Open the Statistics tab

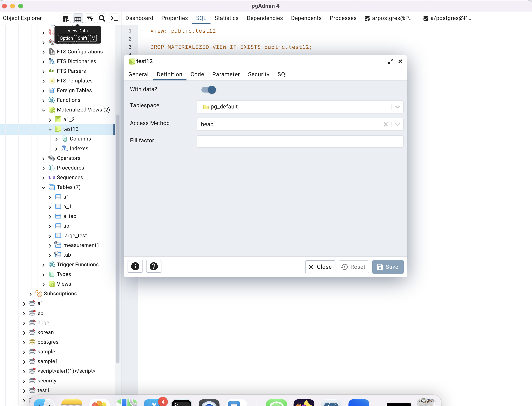coord(226,18)
